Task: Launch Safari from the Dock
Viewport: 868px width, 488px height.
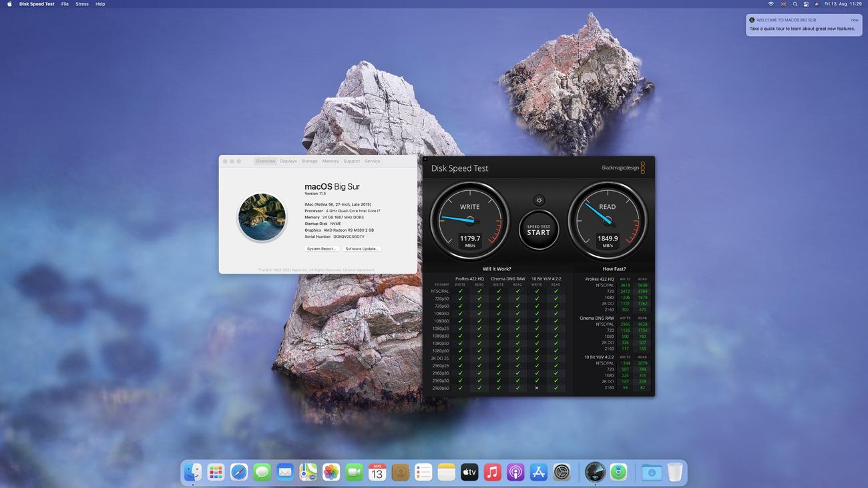Action: [x=239, y=473]
